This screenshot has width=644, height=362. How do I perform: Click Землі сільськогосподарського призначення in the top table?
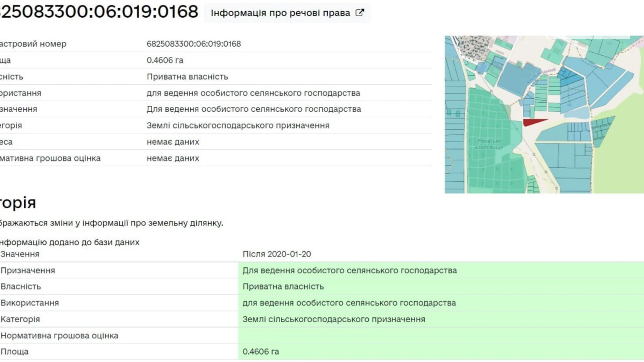coord(238,125)
